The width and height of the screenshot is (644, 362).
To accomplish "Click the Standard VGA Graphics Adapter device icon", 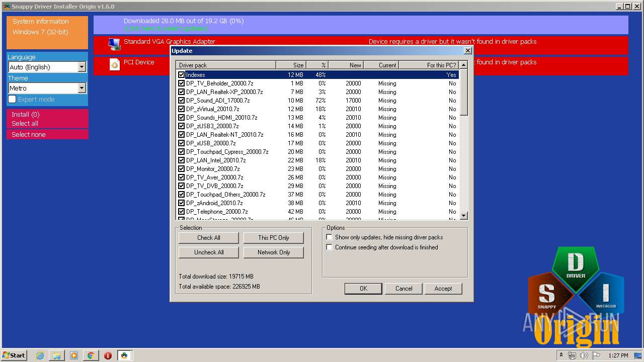I will (x=114, y=44).
